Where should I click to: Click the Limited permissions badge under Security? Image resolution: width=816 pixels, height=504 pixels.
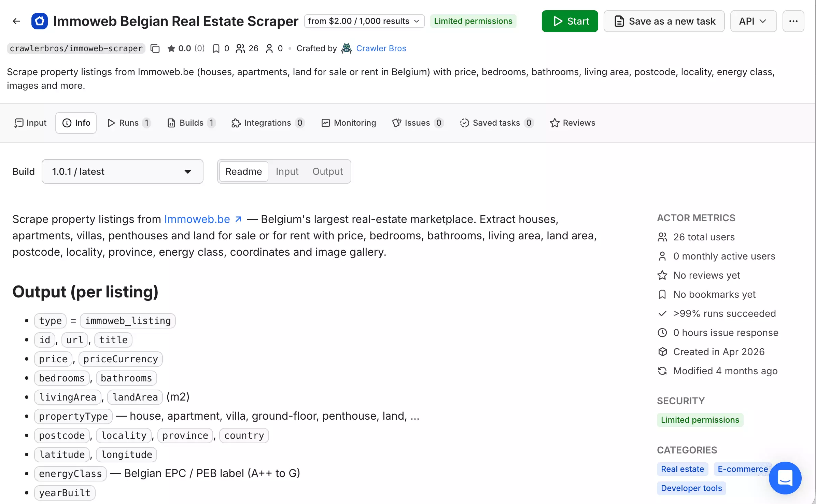[x=700, y=420]
